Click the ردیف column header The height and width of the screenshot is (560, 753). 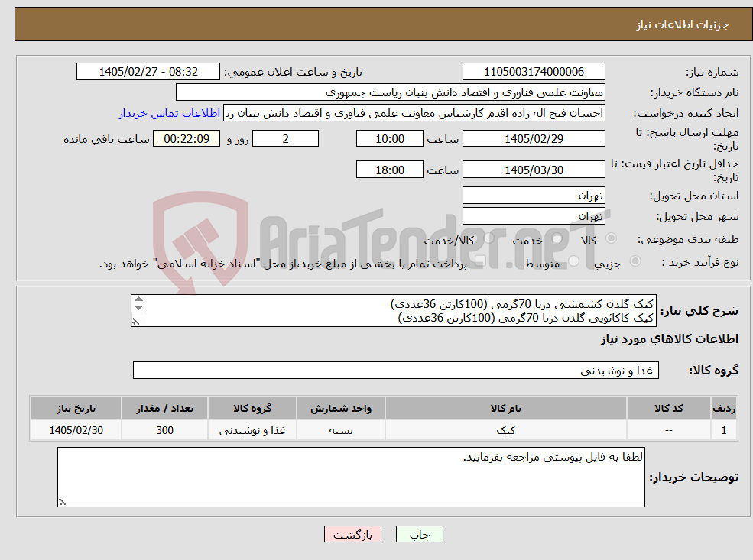point(724,408)
